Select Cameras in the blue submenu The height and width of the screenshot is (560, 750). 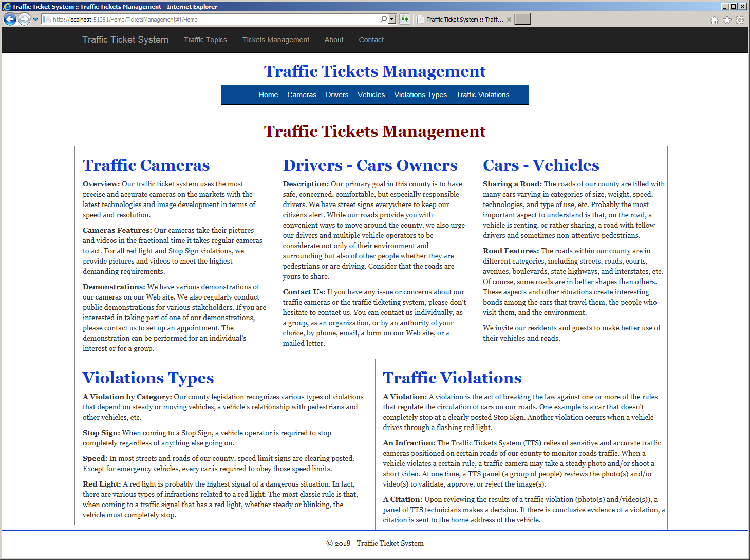point(302,95)
